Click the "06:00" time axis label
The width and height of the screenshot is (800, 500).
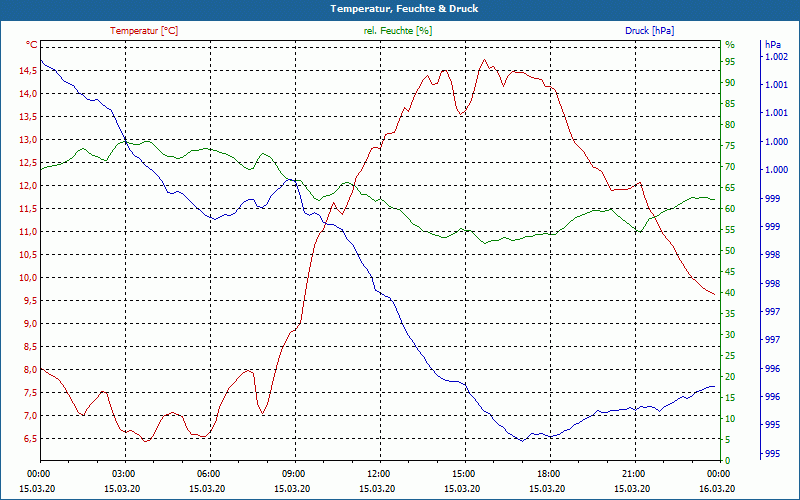coord(208,473)
